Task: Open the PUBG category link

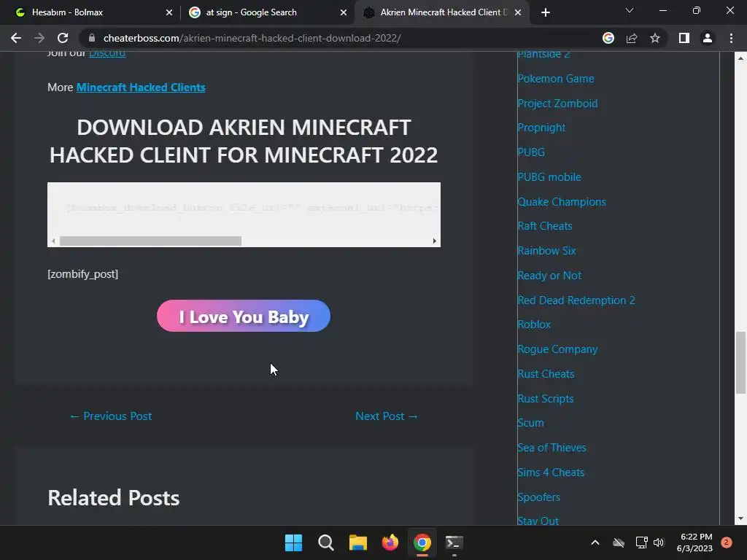Action: (x=531, y=152)
